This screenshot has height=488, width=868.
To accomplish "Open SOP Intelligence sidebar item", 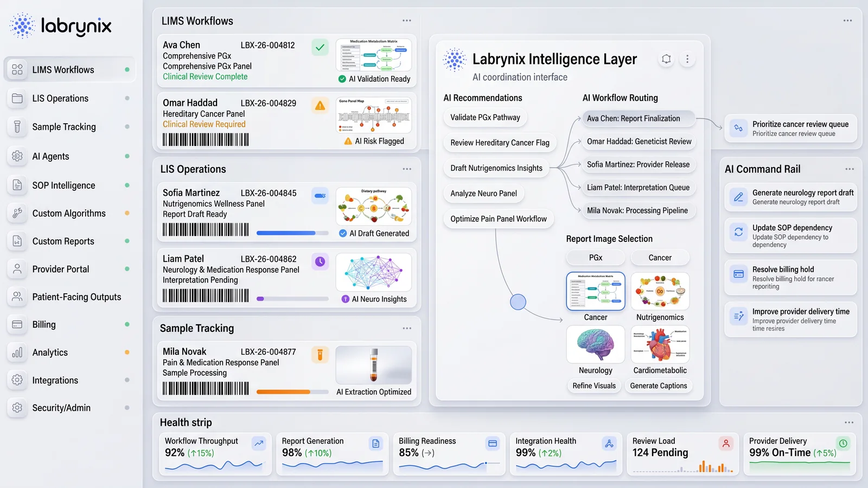I will 69,185.
